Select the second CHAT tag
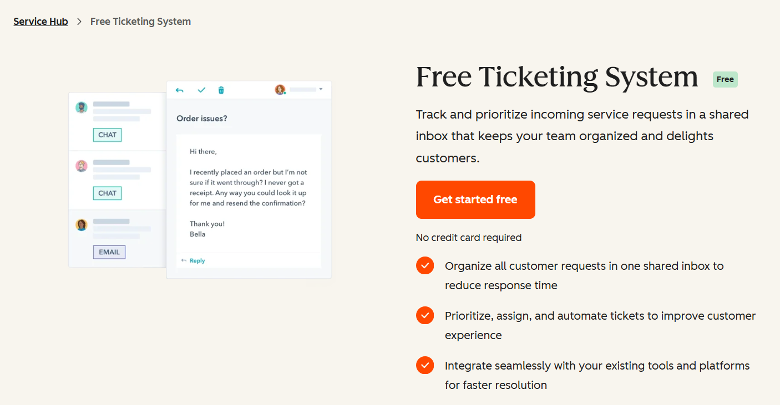Viewport: 780px width, 405px height. click(107, 193)
